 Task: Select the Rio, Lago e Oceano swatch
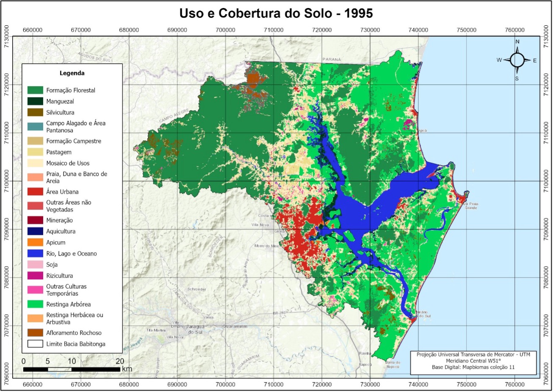coord(35,253)
